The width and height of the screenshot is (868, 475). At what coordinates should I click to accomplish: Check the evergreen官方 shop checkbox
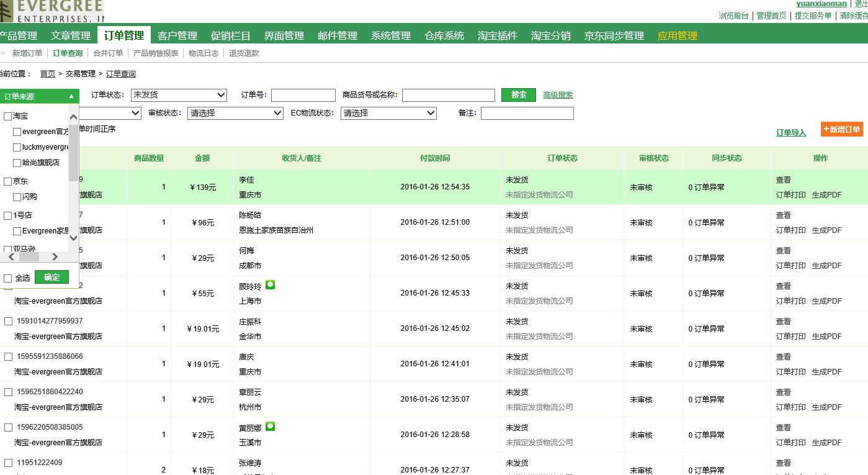[17, 132]
